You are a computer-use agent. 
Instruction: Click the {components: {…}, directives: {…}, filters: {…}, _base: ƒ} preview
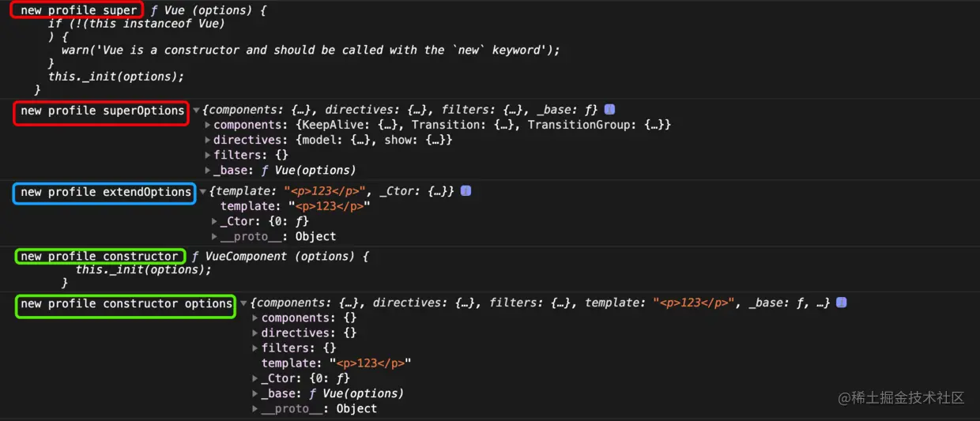click(x=401, y=111)
